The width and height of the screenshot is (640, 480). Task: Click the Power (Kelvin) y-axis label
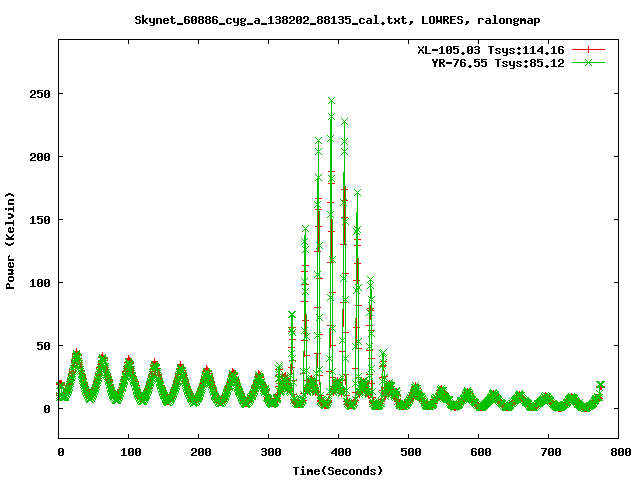pos(10,241)
